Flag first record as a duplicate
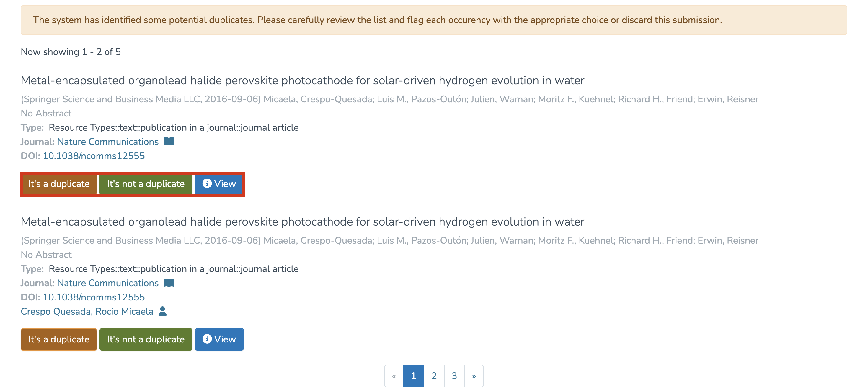868x390 pixels. 59,184
